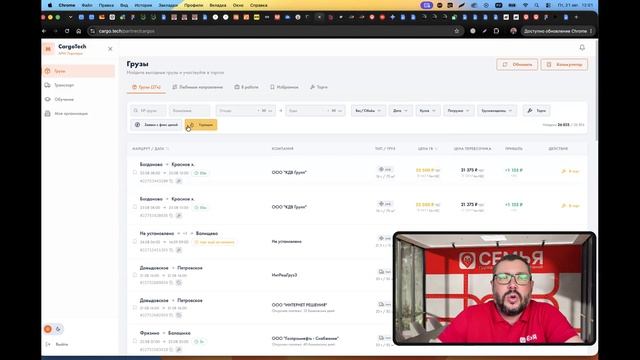
Task: Reload the page in Chrome
Action: [x=67, y=31]
